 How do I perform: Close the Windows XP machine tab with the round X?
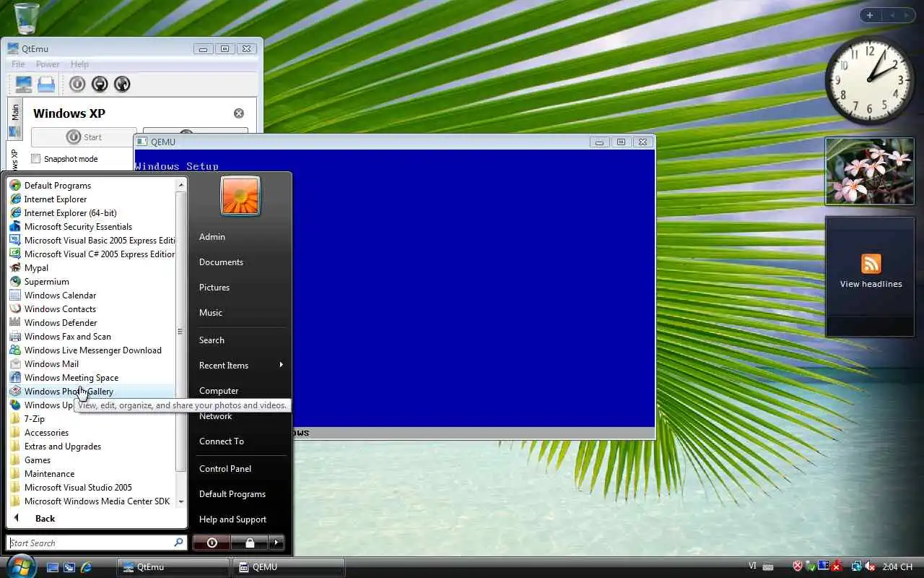coord(239,113)
